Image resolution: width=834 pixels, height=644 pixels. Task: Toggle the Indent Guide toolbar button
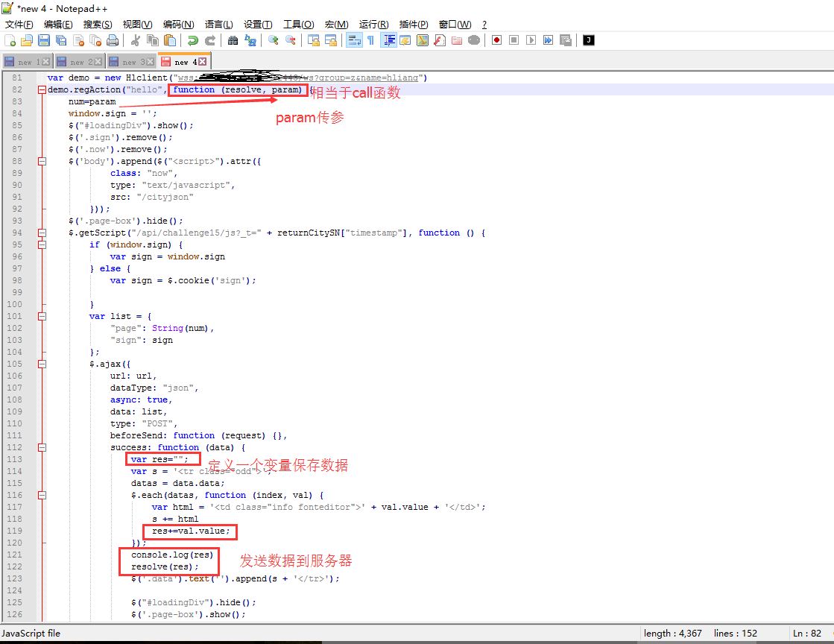point(389,40)
